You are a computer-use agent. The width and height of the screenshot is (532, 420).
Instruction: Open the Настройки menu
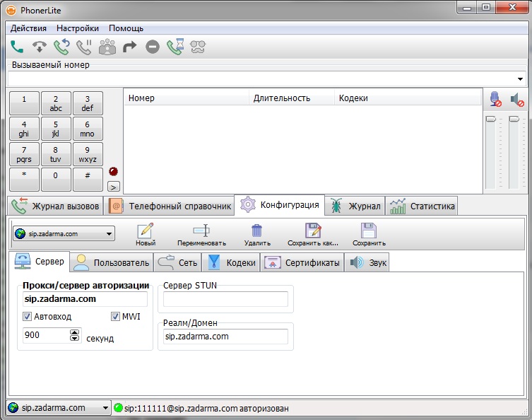78,28
